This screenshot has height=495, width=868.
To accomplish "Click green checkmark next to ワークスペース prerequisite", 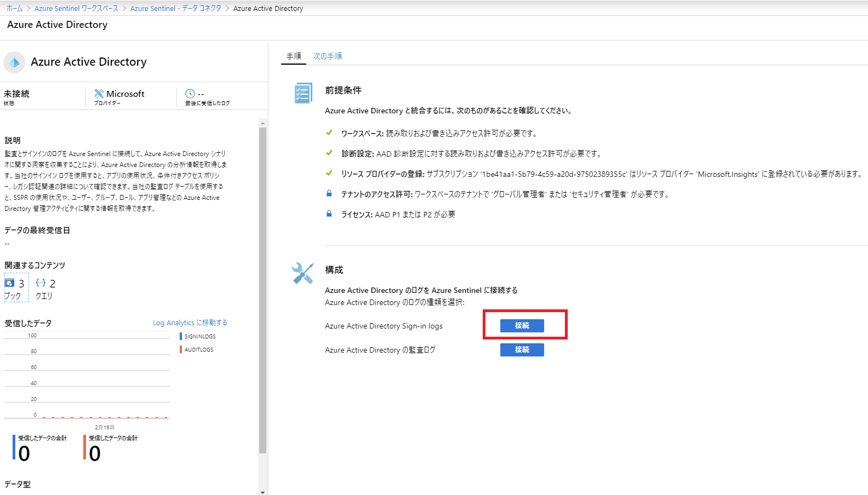I will tap(329, 133).
